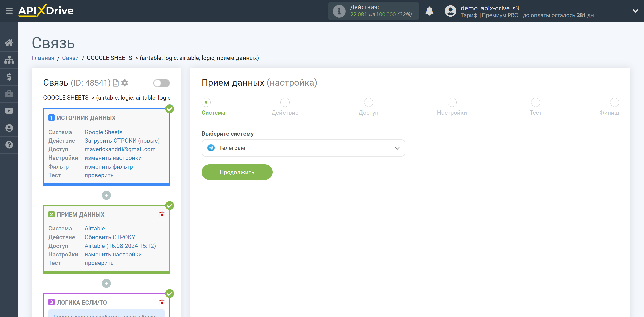Go to Связи breadcrumb
Screen dimensions: 644x317
[70, 58]
